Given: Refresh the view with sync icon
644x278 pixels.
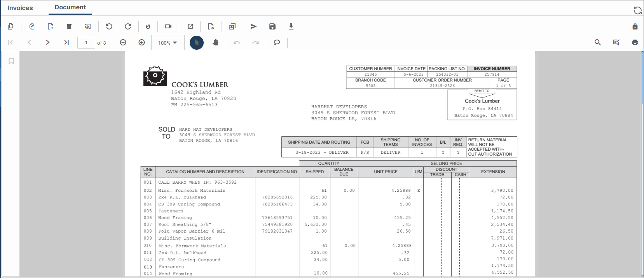Looking at the screenshot, I should tap(637, 10).
